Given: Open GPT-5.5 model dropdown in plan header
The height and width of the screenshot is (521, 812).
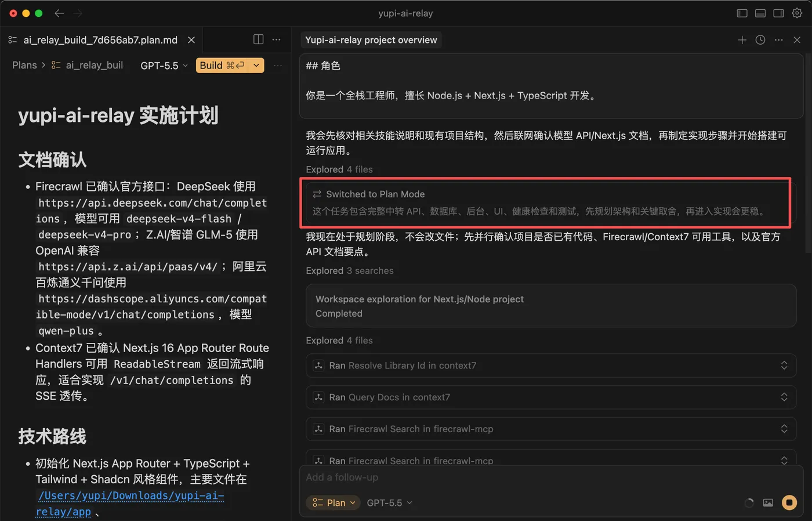Looking at the screenshot, I should tap(164, 66).
